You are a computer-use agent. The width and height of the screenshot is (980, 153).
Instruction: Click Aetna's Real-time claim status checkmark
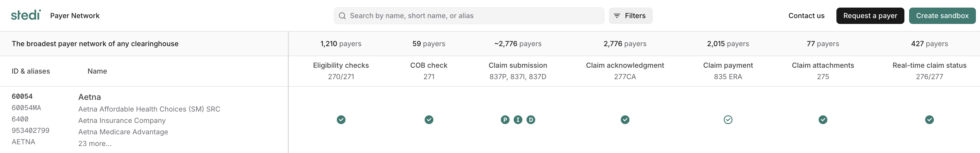point(929,119)
